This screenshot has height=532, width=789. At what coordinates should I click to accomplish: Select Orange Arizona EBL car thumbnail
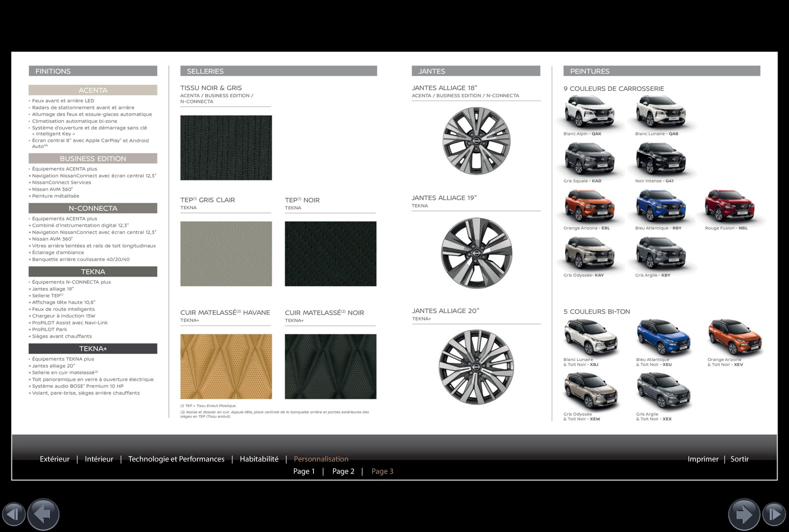click(x=590, y=207)
